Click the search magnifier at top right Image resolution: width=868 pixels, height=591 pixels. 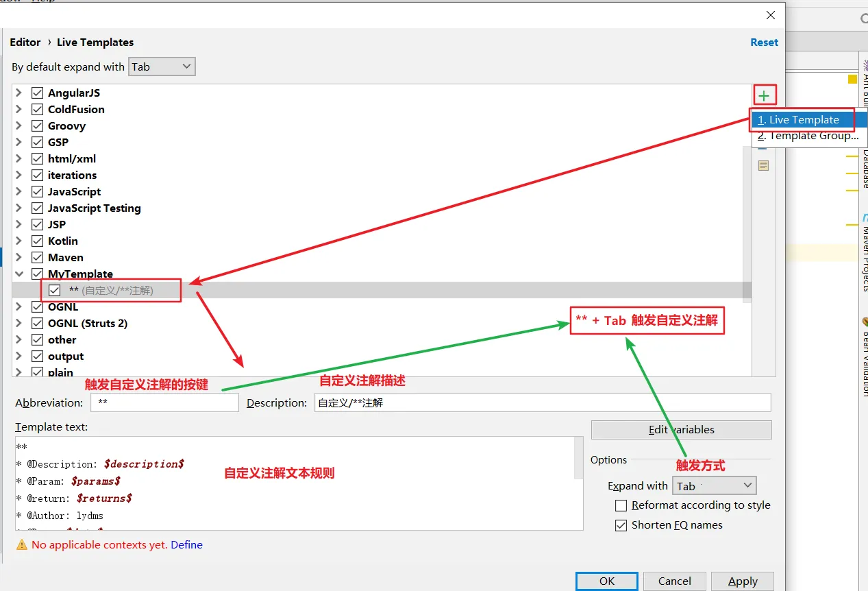[863, 19]
